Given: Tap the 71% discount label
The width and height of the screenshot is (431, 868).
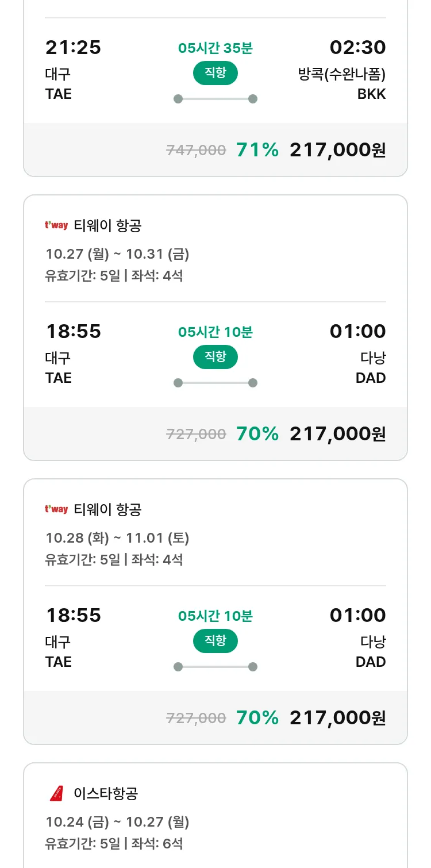Looking at the screenshot, I should [x=257, y=150].
